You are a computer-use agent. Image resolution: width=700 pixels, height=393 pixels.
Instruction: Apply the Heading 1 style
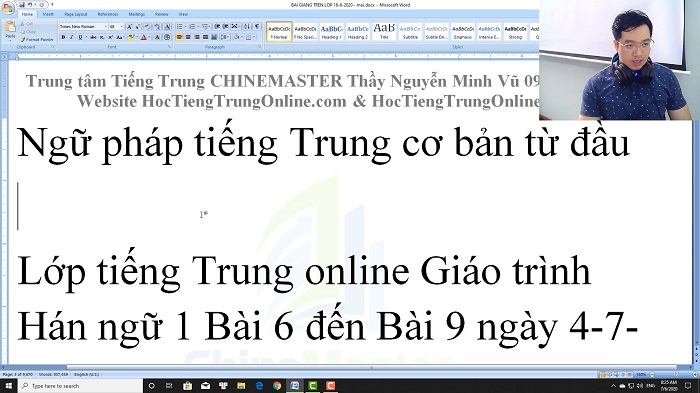point(331,32)
